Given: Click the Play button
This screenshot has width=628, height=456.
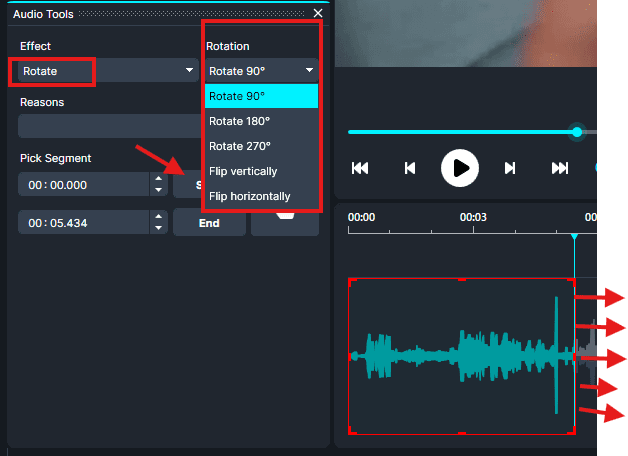Looking at the screenshot, I should pos(459,167).
